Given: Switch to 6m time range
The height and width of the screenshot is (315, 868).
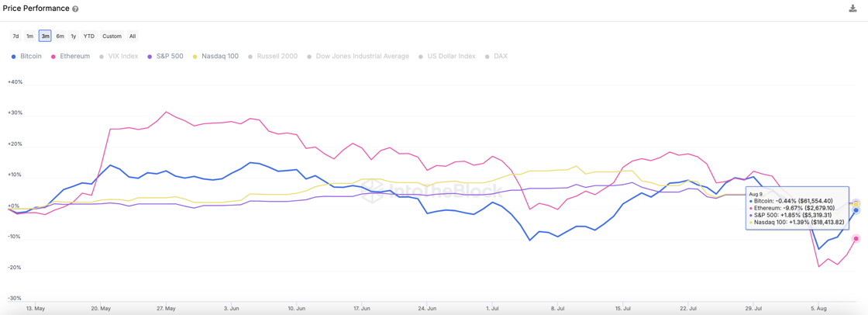Looking at the screenshot, I should click(60, 36).
